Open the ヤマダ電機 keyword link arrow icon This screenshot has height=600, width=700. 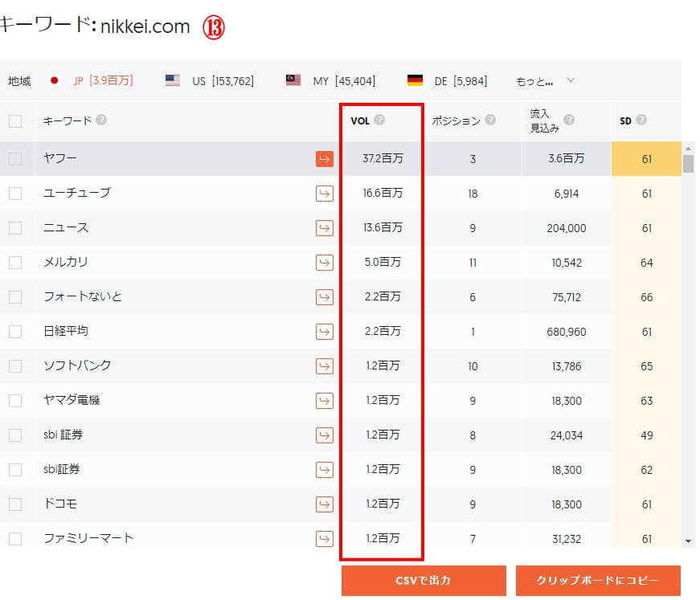point(325,401)
